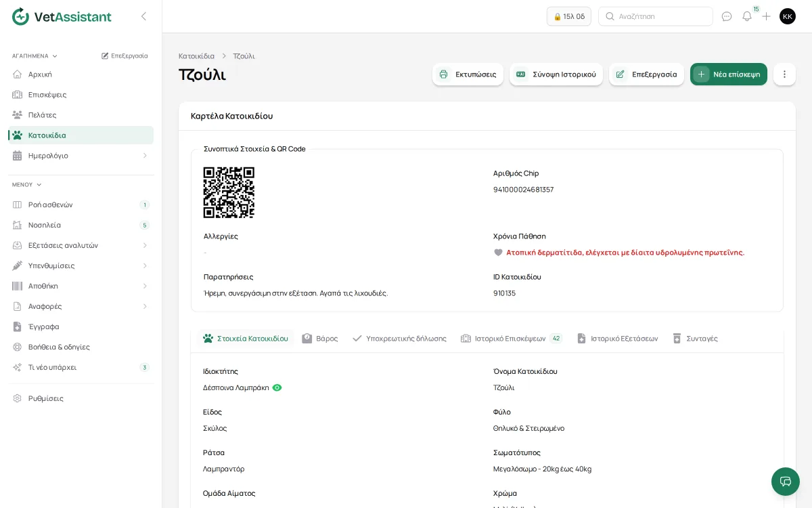812x508 pixels.
Task: Click the Τζούλι breadcrumb text
Action: (x=244, y=56)
